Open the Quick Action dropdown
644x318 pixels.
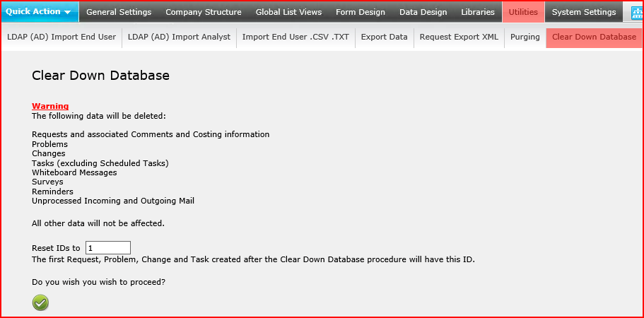pyautogui.click(x=40, y=12)
